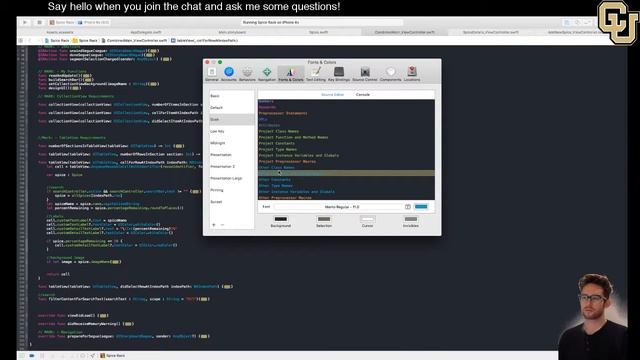640x360 pixels.
Task: Open the Components preferences pane
Action: click(390, 74)
